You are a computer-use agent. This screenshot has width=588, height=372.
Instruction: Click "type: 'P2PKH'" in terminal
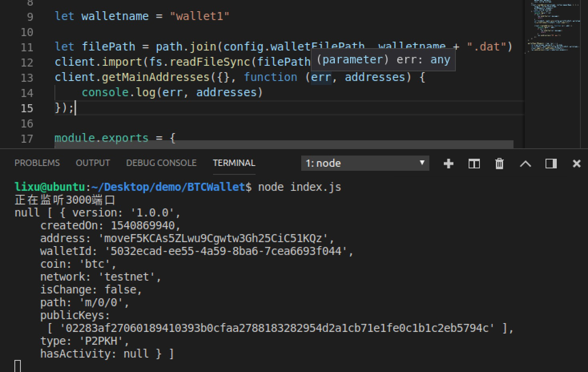[82, 341]
